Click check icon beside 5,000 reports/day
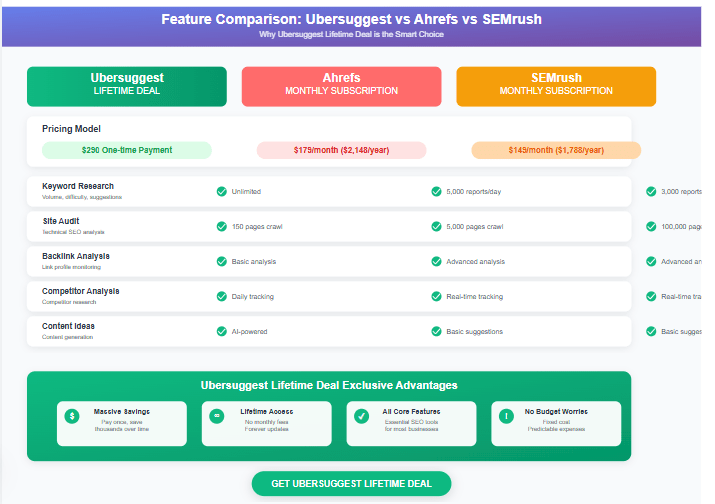This screenshot has height=504, width=715. point(436,191)
